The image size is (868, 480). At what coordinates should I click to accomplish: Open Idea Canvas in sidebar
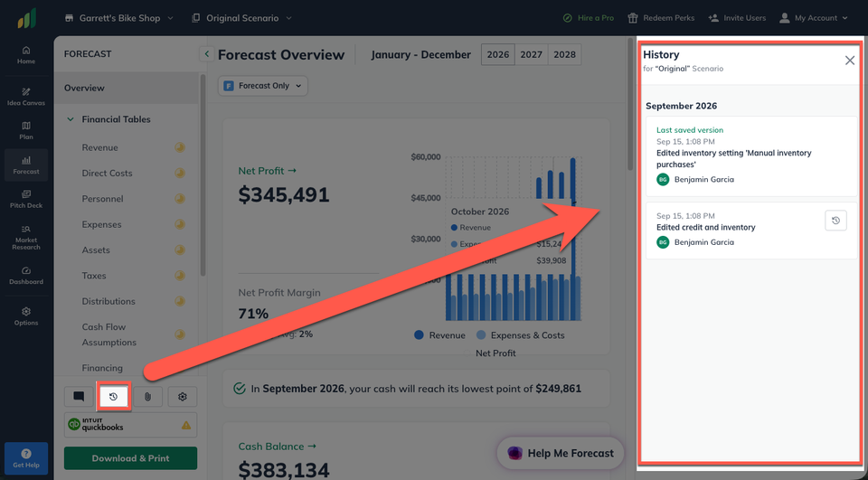(26, 97)
